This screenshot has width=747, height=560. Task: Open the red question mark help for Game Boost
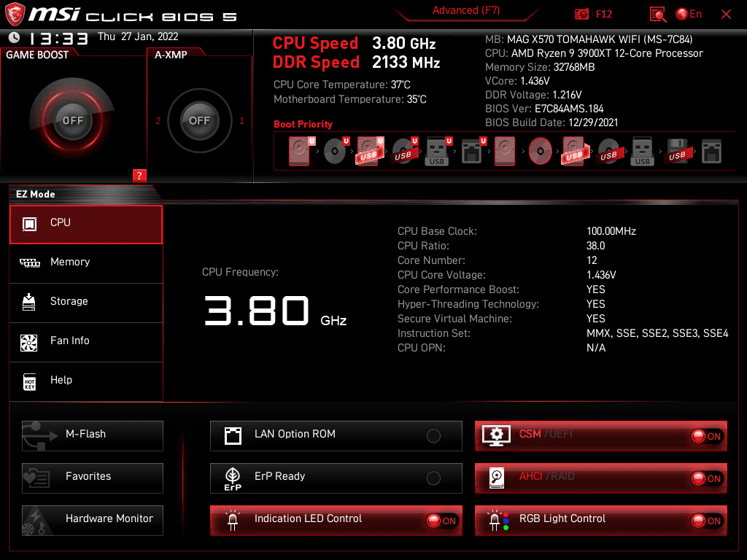(x=139, y=175)
